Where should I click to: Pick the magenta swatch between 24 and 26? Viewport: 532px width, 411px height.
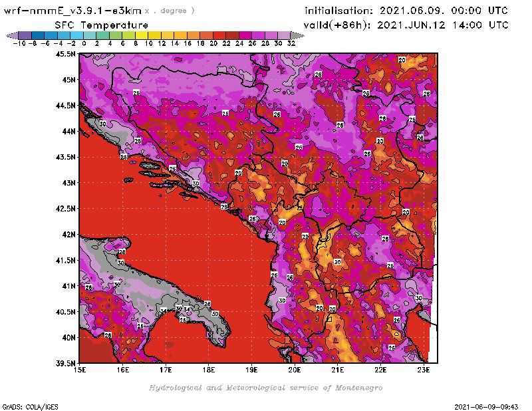pyautogui.click(x=245, y=35)
